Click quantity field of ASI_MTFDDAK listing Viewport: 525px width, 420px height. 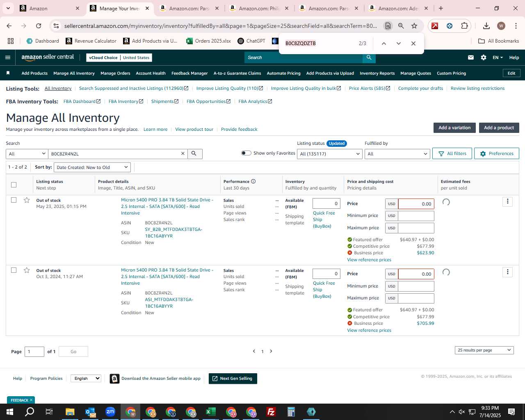pos(326,274)
